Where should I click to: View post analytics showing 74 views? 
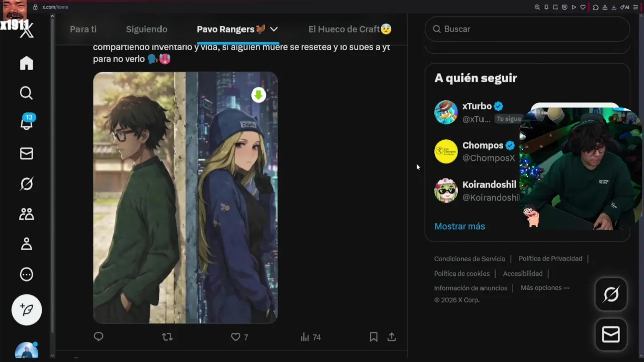pyautogui.click(x=310, y=337)
